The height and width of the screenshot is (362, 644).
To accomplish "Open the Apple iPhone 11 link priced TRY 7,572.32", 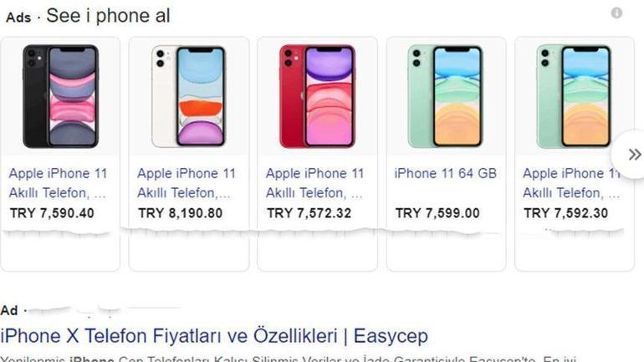I will 314,182.
